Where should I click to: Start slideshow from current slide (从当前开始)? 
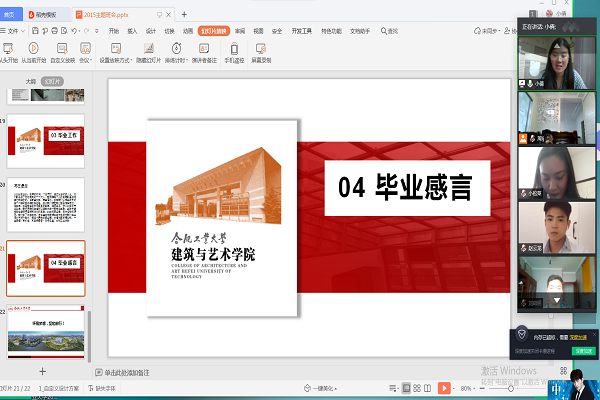point(35,47)
